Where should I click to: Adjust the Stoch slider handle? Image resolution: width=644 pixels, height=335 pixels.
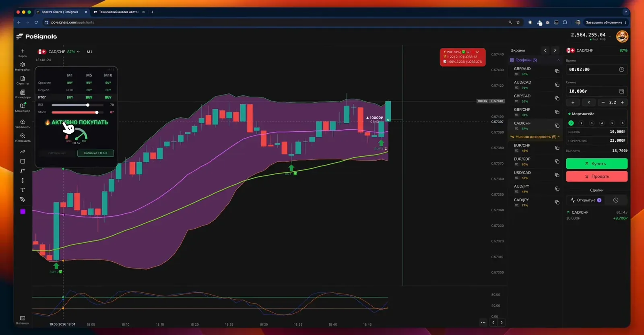click(97, 112)
